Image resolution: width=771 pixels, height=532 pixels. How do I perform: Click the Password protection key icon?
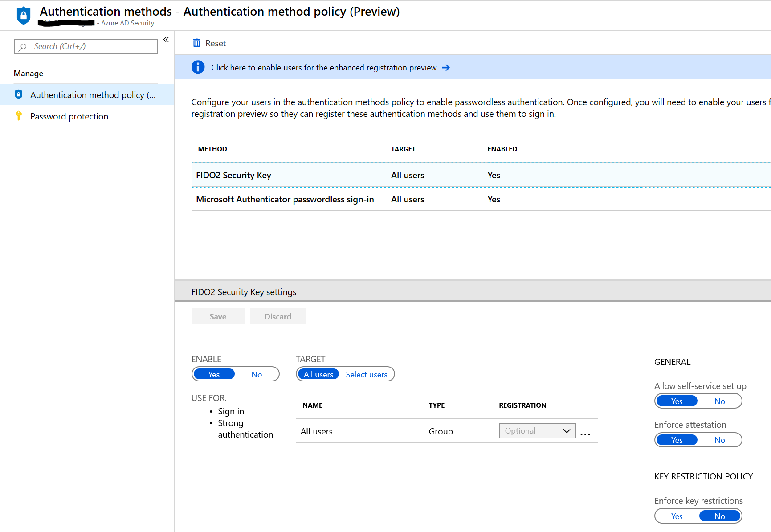click(x=19, y=116)
